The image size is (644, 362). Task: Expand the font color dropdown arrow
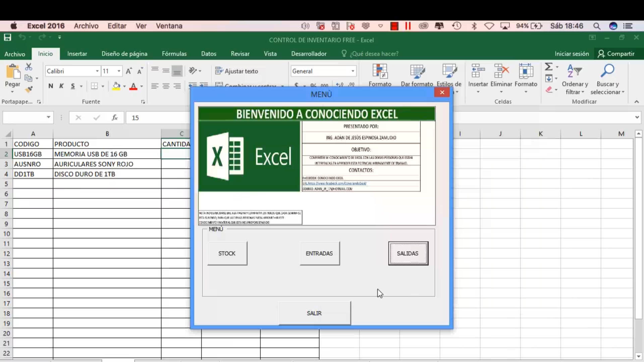[x=142, y=86]
